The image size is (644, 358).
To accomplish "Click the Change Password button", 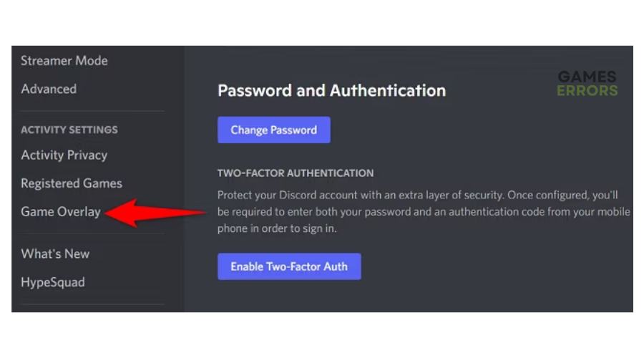I will pyautogui.click(x=274, y=130).
